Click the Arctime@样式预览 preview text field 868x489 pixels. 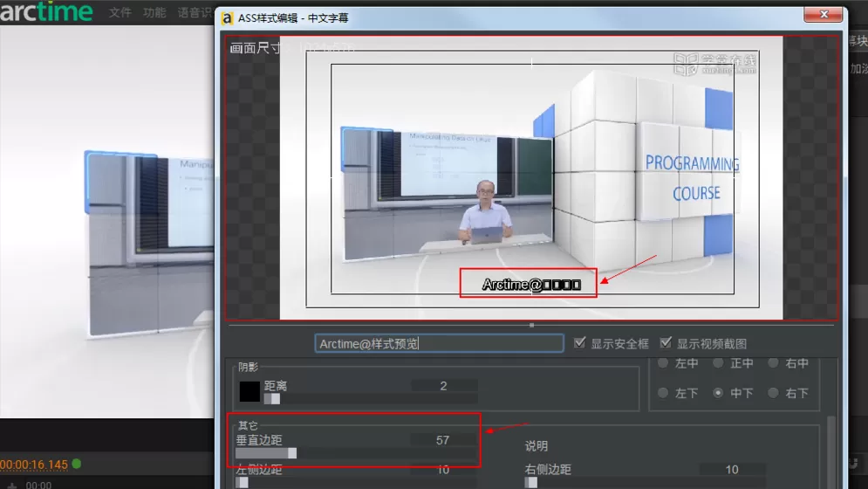point(439,344)
